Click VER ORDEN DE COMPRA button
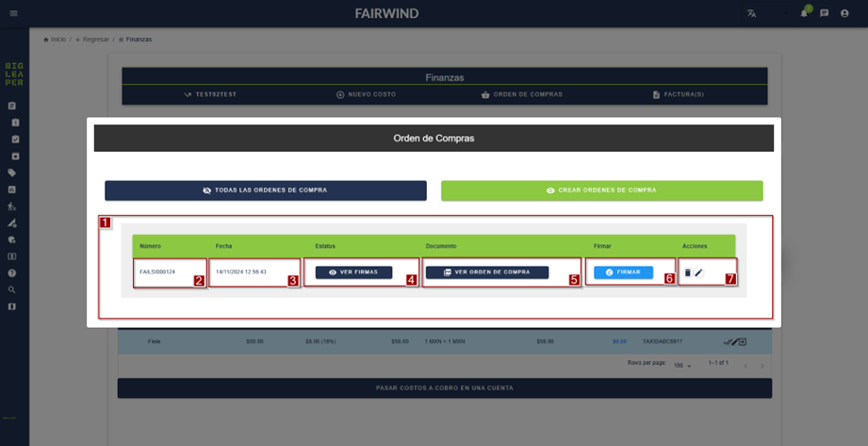The width and height of the screenshot is (868, 446). click(487, 273)
